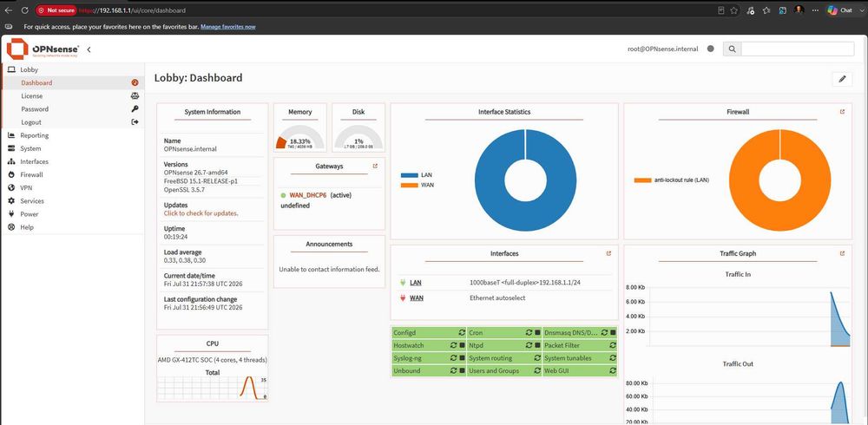
Task: Click the OPNsense logo
Action: click(43, 49)
